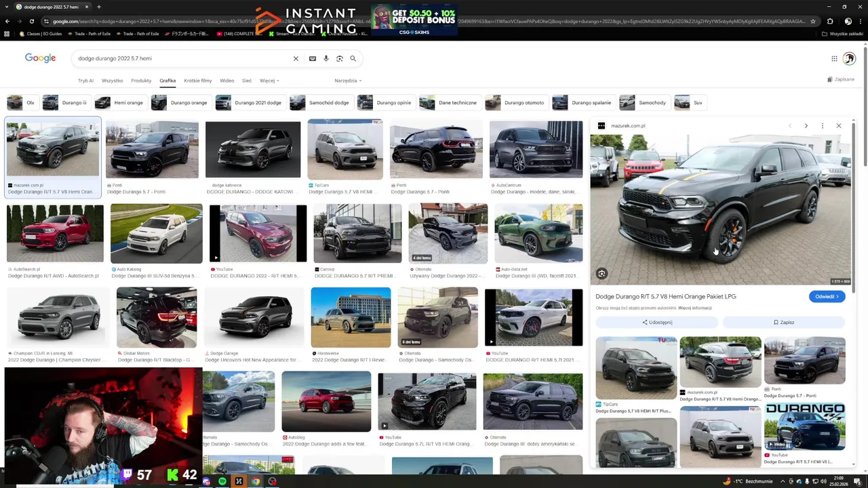Apply the Dane techniczne filter chip

[449, 102]
